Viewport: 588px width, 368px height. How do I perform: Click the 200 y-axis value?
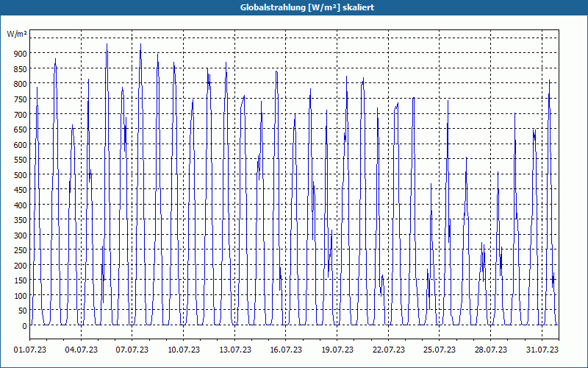[21, 266]
